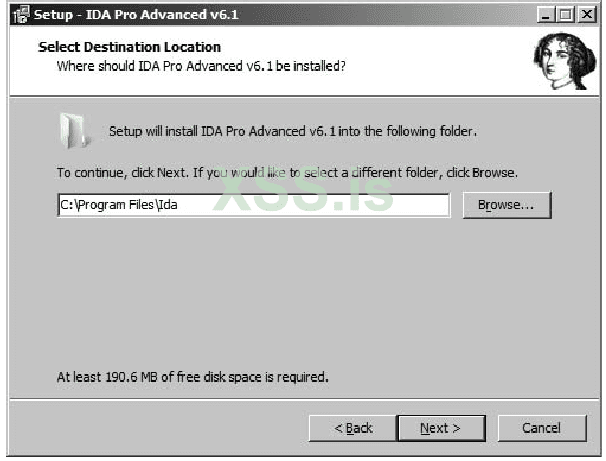Screen dimensions: 606x461
Task: Click the Select Destination Location heading
Action: point(129,47)
